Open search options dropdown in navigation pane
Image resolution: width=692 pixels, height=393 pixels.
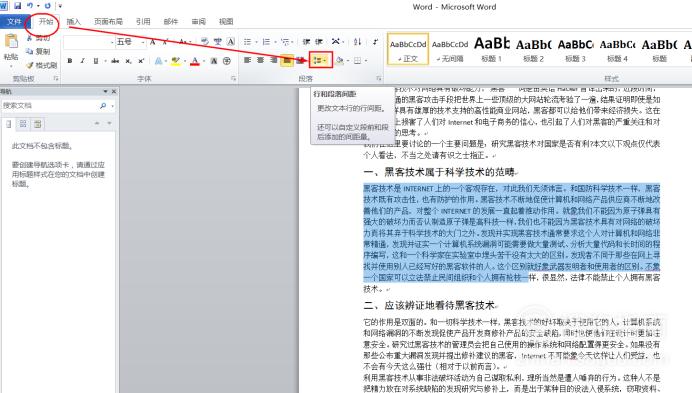113,106
